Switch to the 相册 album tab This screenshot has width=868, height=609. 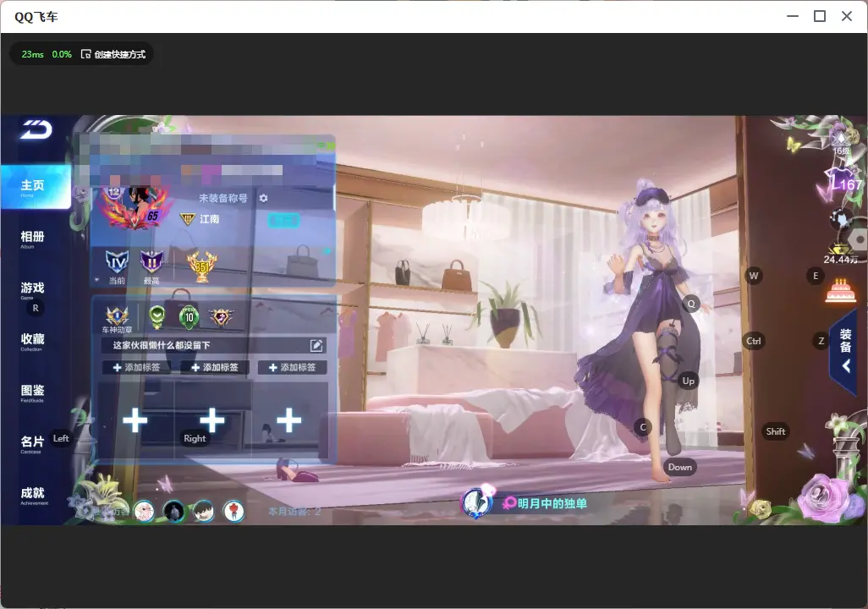coord(32,239)
